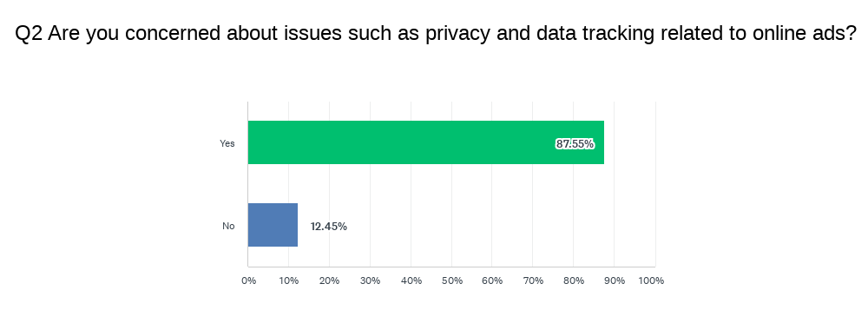Image resolution: width=868 pixels, height=330 pixels.
Task: Click the green Yes bar
Action: (425, 142)
